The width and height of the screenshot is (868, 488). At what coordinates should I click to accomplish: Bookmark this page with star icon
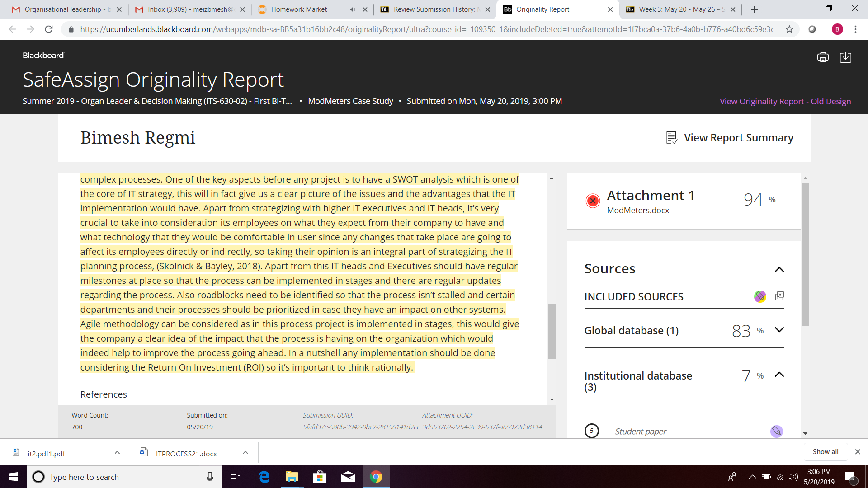pos(789,29)
